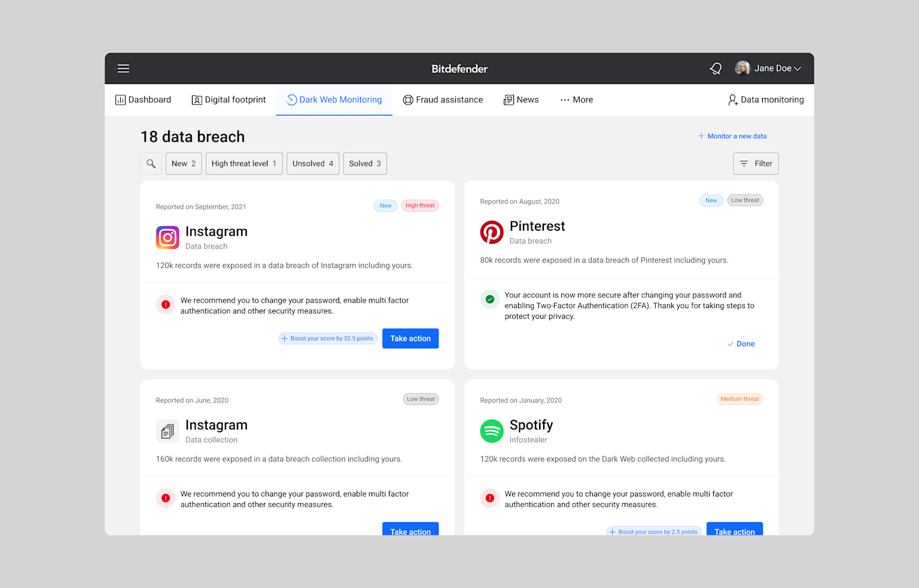Open the Filter button
The width and height of the screenshot is (919, 588).
click(756, 163)
